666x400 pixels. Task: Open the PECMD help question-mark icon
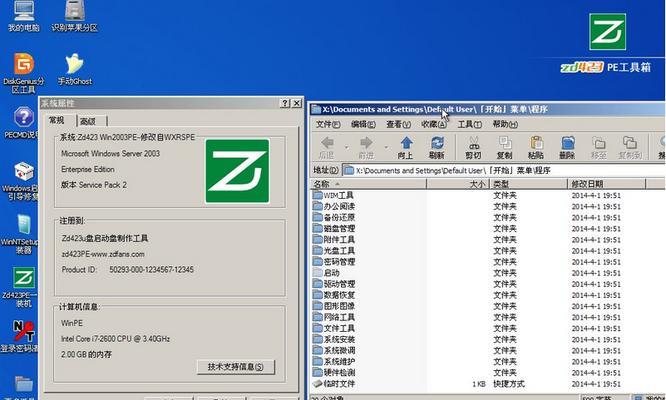[23, 118]
